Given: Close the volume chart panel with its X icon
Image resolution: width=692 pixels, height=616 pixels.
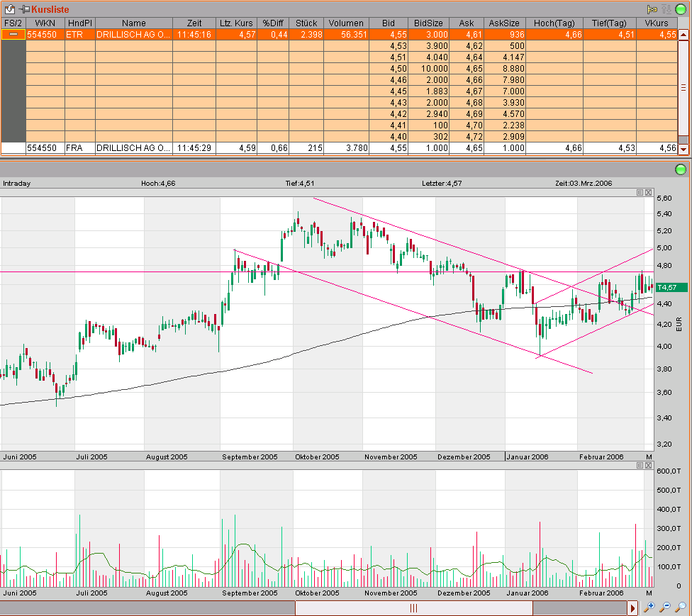Looking at the screenshot, I should [648, 465].
